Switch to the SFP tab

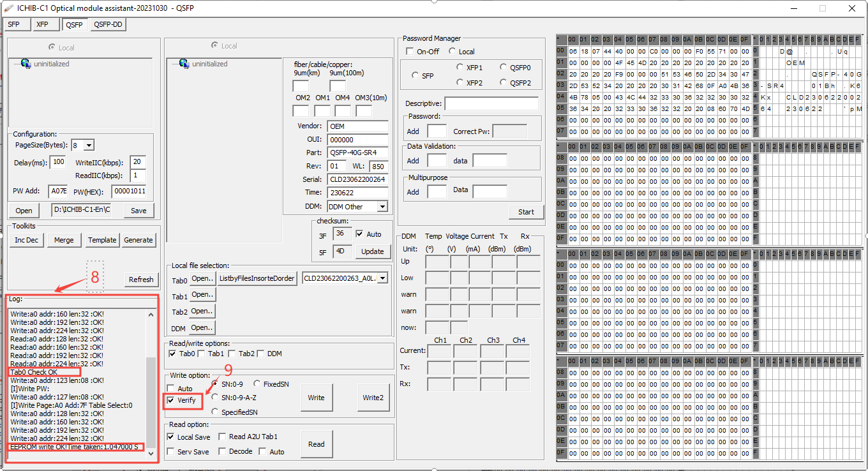14,25
